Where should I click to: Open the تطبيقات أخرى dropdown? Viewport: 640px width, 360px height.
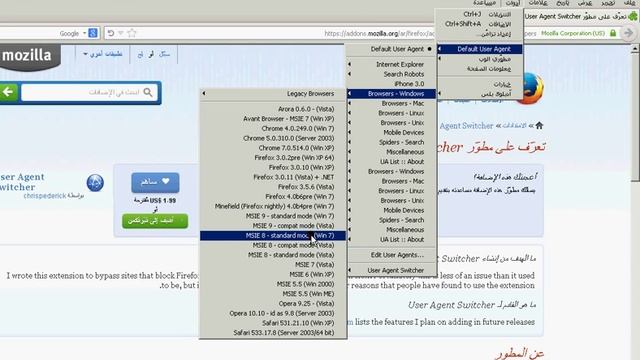coord(102,54)
